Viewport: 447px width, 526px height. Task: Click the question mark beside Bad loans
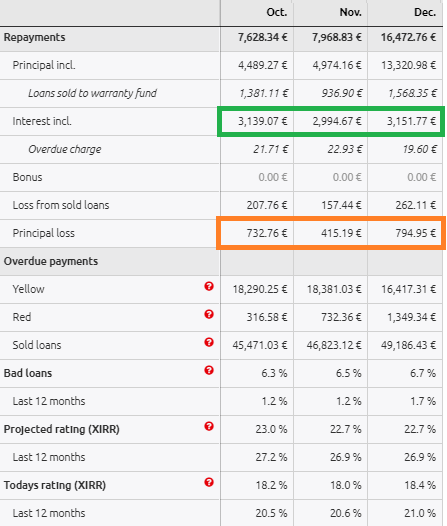point(209,370)
